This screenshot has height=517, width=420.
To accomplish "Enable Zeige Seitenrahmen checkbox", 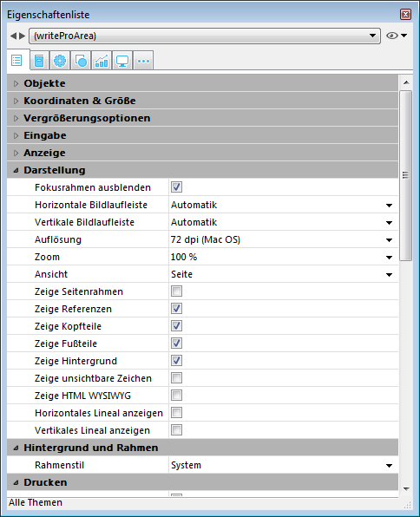I will (176, 291).
